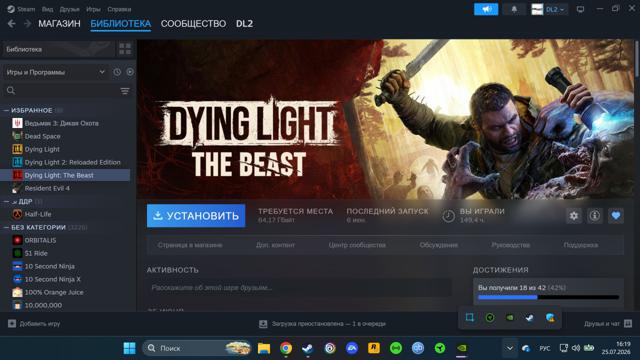The width and height of the screenshot is (640, 360).
Task: Click the Friends & Chat icon
Action: (x=628, y=323)
